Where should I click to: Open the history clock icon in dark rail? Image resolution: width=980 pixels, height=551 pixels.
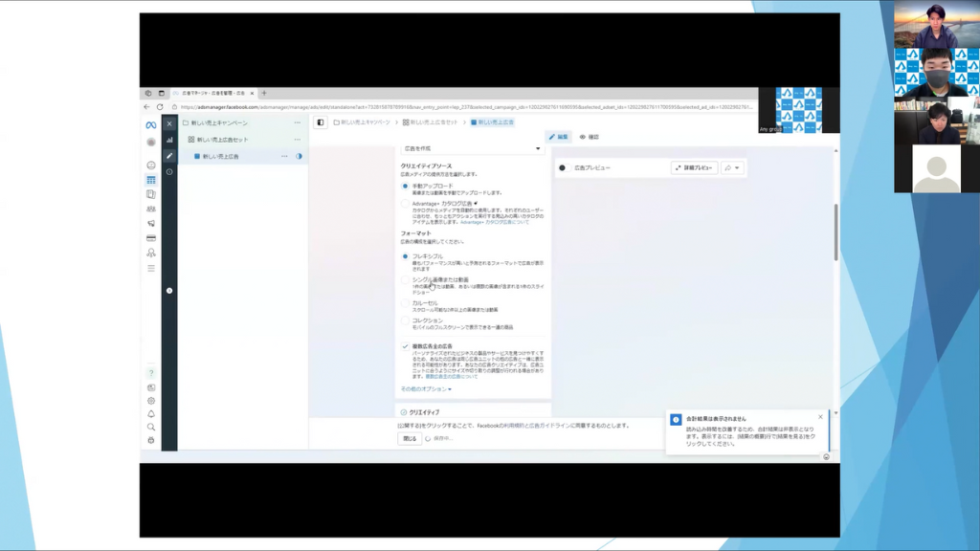169,172
